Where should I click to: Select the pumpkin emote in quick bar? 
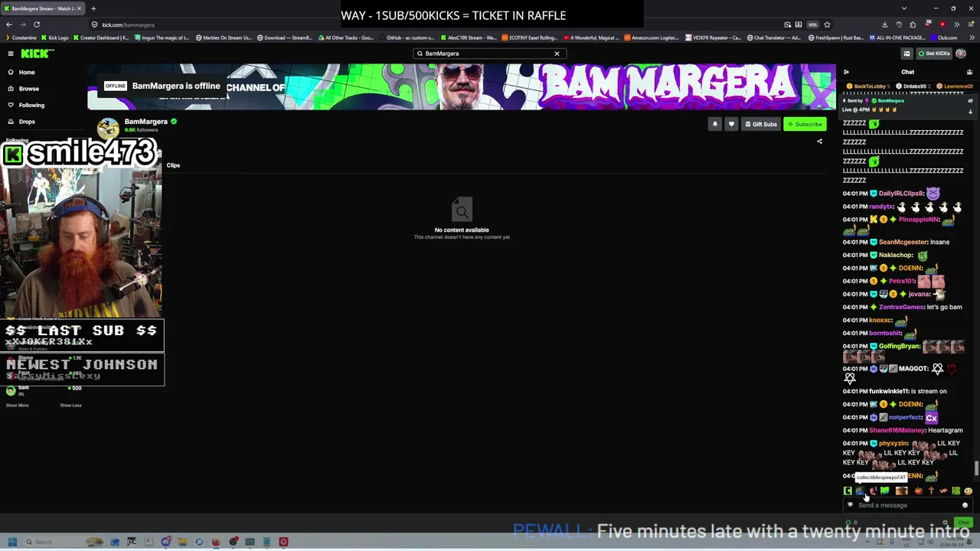coord(918,491)
